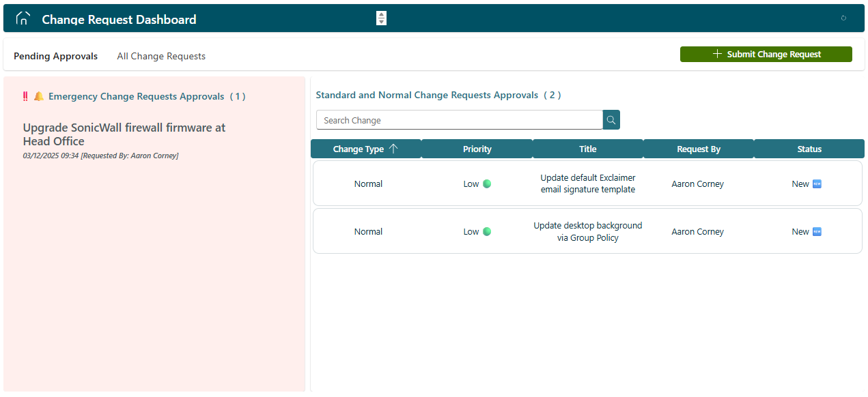Click New status badge on Exclaimer row
The width and height of the screenshot is (868, 397).
pos(817,183)
